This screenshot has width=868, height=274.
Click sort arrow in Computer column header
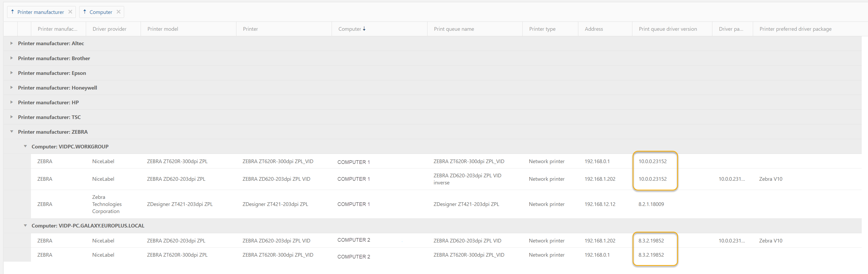364,29
